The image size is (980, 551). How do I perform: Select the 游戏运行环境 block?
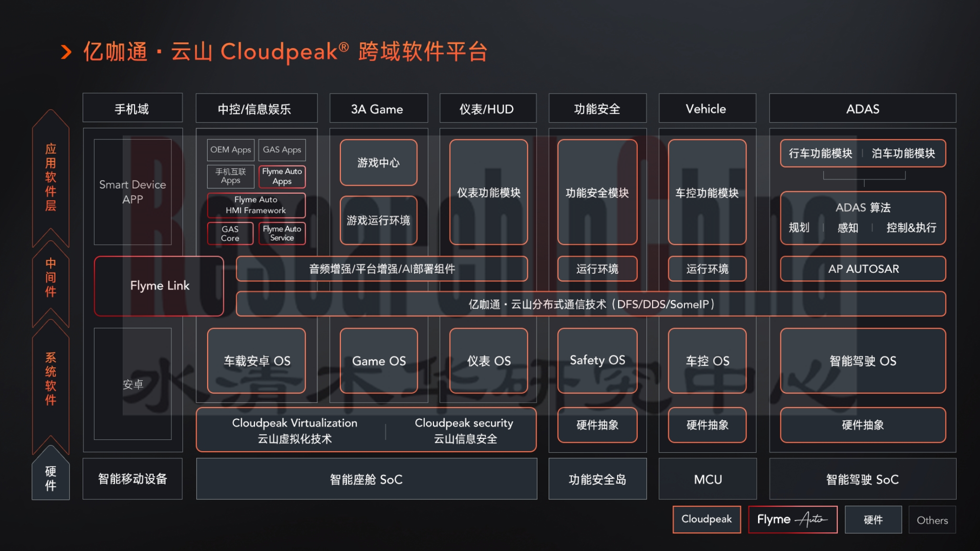pos(379,220)
